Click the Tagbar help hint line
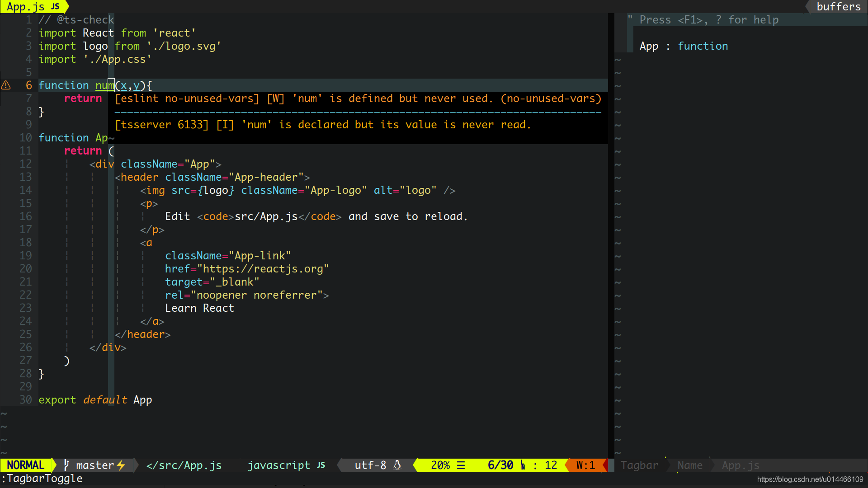 pyautogui.click(x=703, y=20)
